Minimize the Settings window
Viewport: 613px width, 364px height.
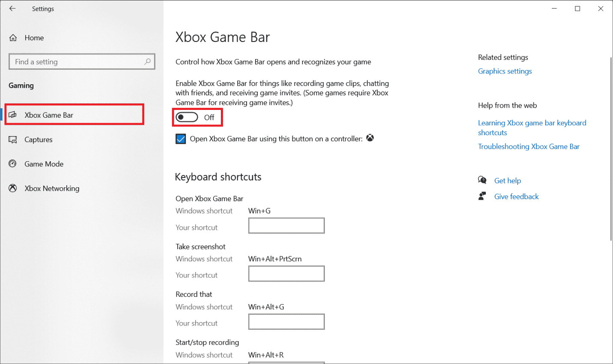tap(554, 9)
